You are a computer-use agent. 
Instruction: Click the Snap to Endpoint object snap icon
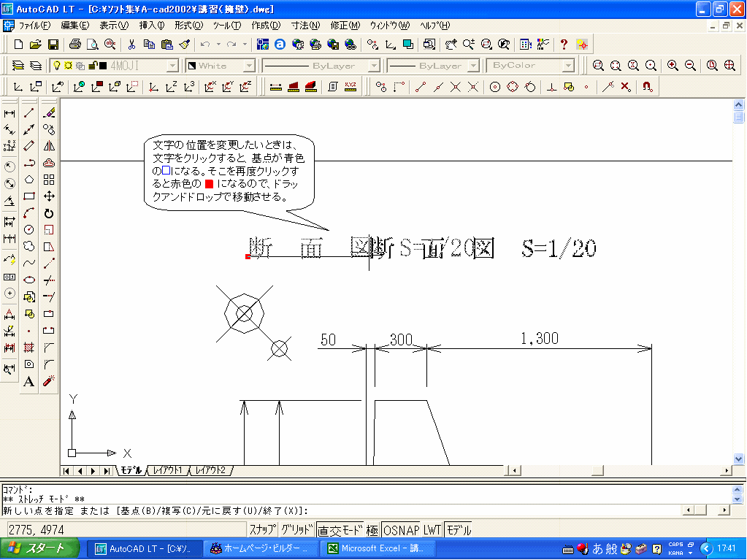(420, 87)
